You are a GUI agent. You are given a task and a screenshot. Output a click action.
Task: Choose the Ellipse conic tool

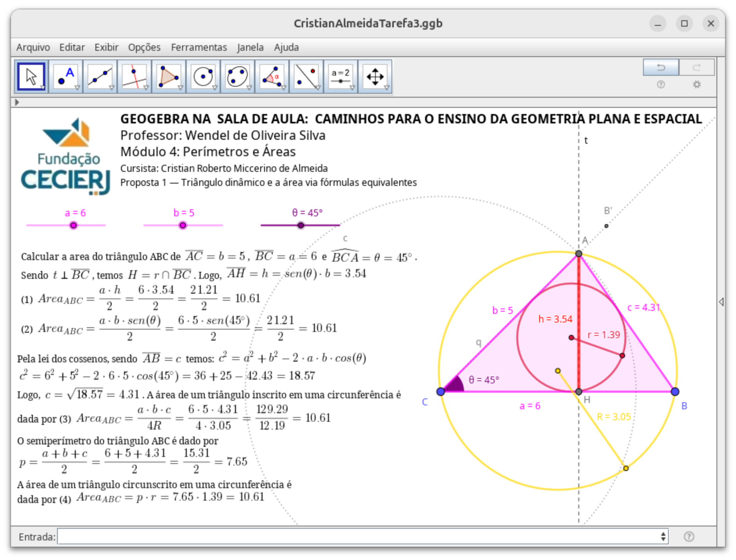click(x=238, y=77)
